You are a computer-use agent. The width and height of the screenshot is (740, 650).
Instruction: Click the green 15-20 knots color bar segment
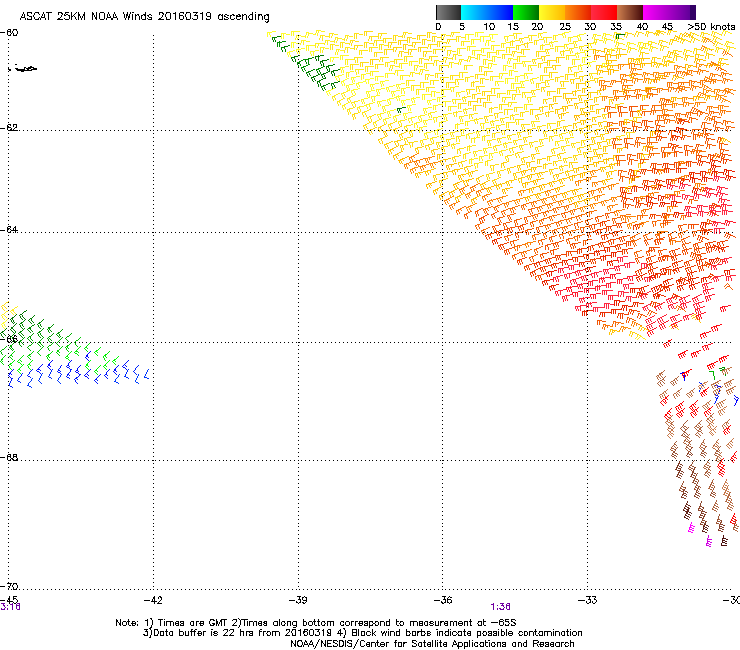(x=526, y=12)
